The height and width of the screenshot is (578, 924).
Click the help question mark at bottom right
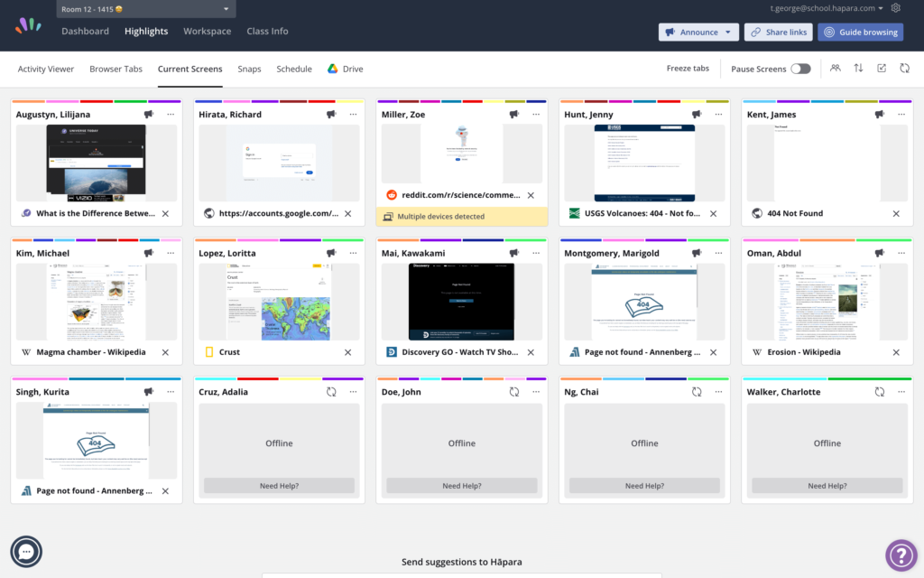pyautogui.click(x=901, y=555)
